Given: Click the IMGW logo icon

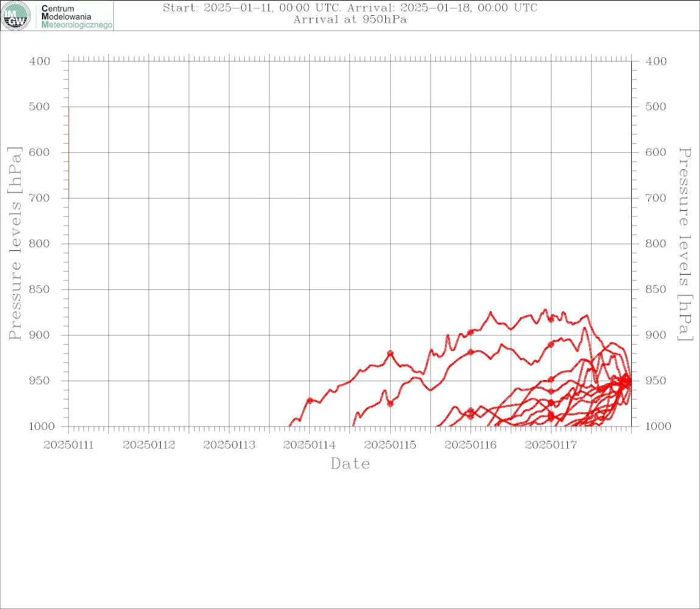Looking at the screenshot, I should tap(16, 16).
